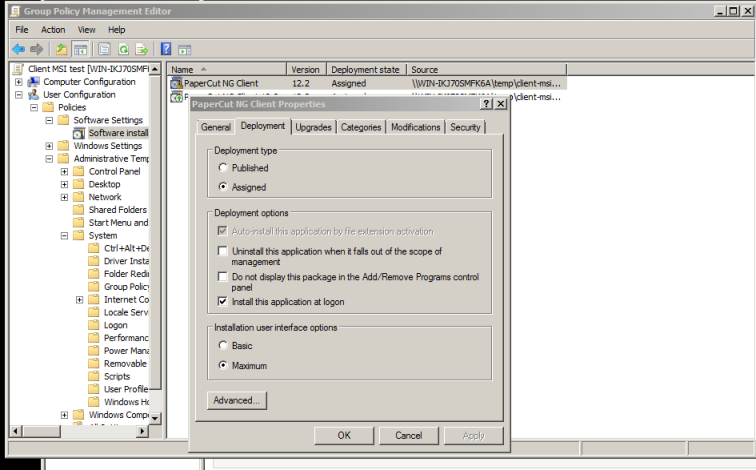The image size is (756, 470).
Task: Click the Control Panel folder icon
Action: (x=79, y=171)
